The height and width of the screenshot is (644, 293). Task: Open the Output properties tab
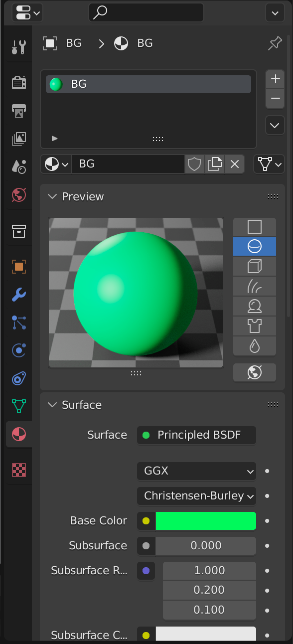pyautogui.click(x=18, y=111)
